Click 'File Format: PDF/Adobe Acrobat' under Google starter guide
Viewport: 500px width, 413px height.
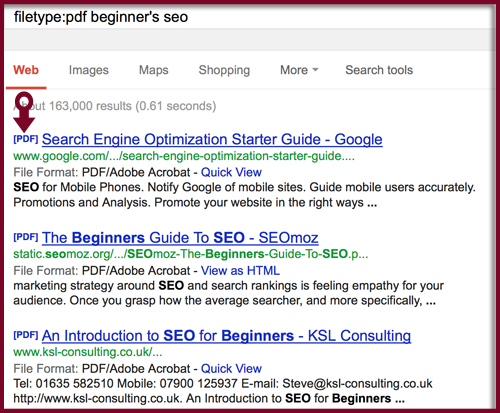[x=102, y=172]
